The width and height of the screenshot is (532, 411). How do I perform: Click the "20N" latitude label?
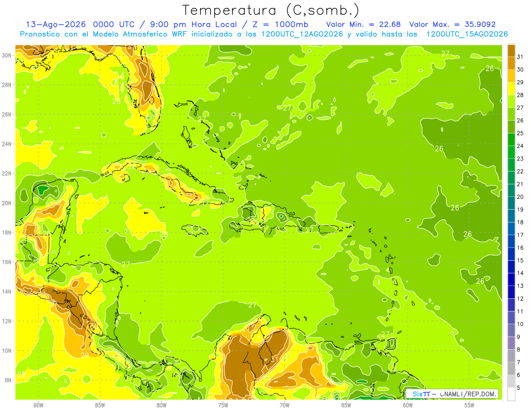[7, 203]
